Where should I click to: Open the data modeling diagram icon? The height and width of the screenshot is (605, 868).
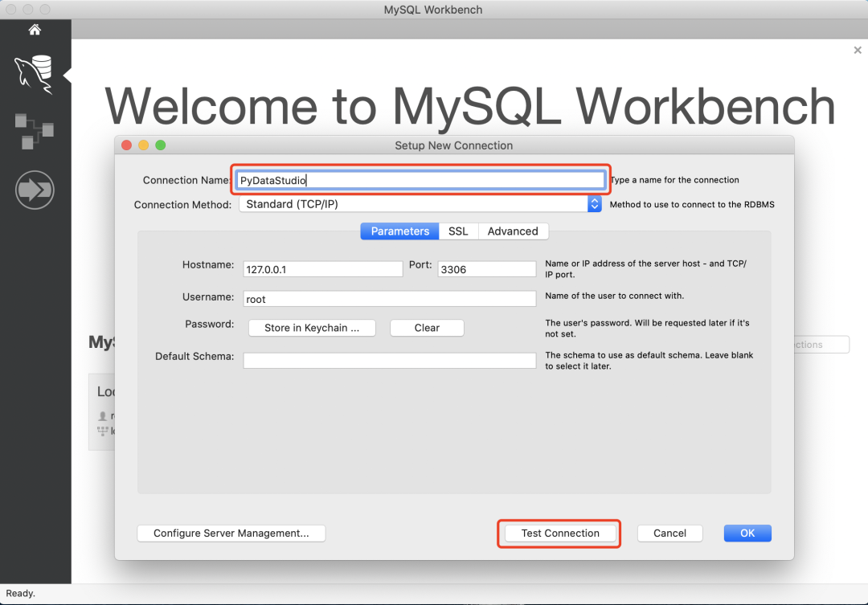(x=35, y=131)
